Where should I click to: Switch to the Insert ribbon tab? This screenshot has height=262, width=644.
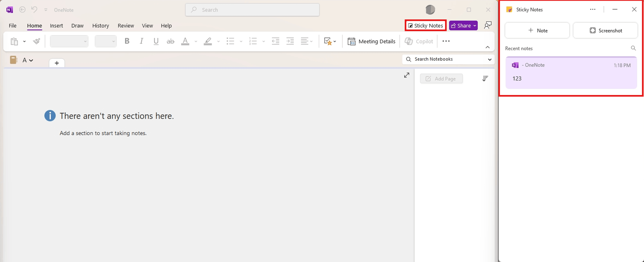pos(56,26)
